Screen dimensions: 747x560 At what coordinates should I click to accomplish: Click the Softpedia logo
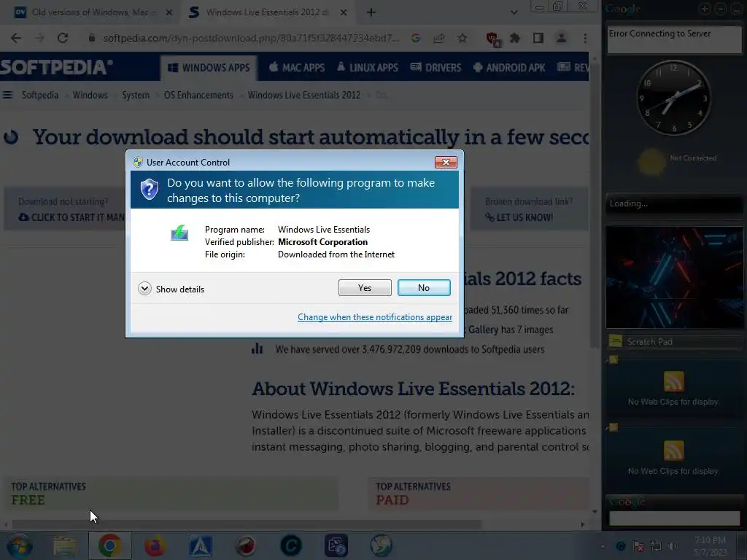(56, 67)
